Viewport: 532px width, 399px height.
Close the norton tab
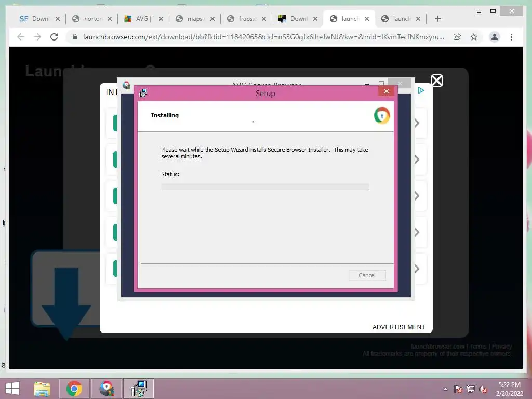109,19
